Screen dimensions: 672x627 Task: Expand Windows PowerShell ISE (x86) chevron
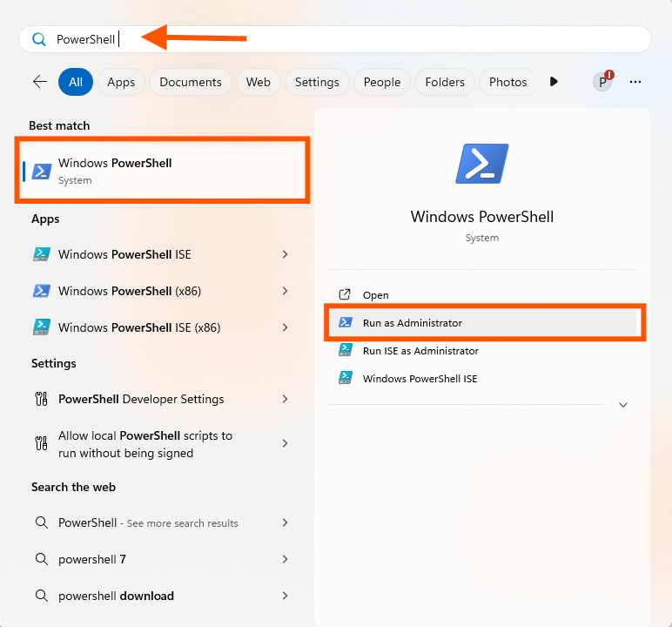coord(285,327)
